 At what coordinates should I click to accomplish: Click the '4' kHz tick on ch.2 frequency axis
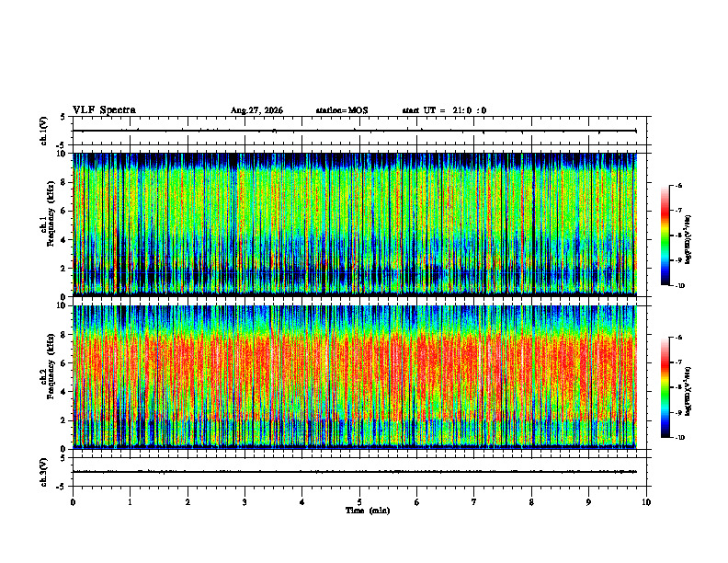click(64, 392)
